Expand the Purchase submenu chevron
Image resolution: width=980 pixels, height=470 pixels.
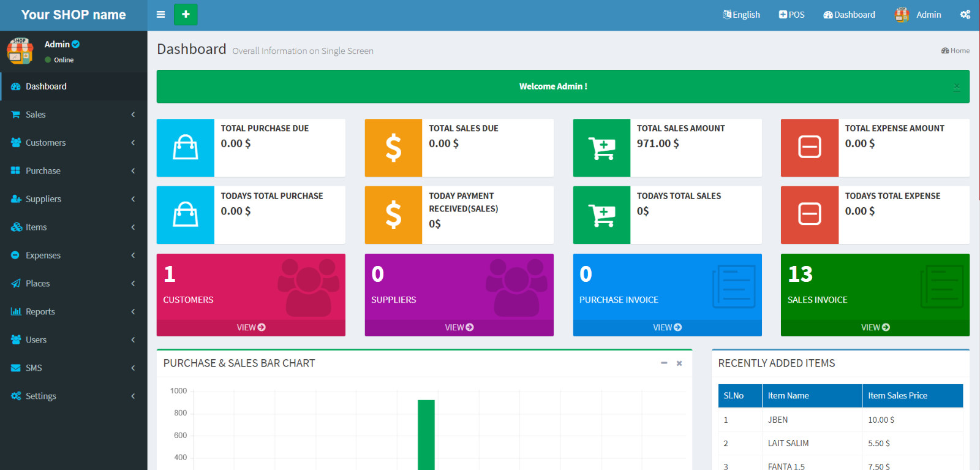[133, 171]
